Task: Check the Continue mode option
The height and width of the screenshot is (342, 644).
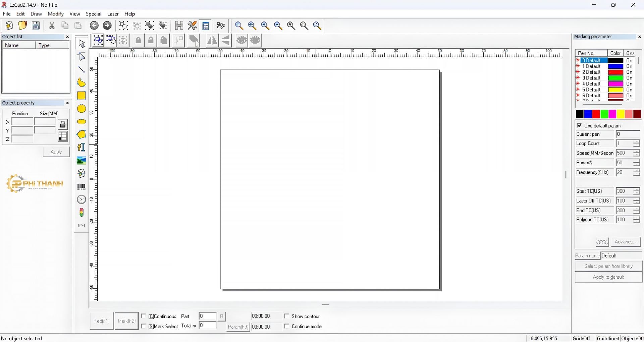Action: pos(287,327)
